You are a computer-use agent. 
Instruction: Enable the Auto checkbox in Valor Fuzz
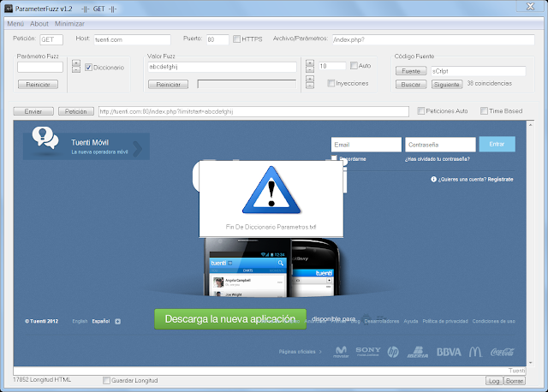pos(354,65)
